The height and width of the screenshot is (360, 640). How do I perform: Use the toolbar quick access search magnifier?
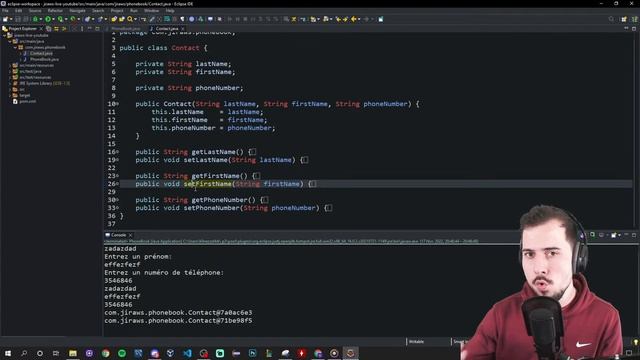611,19
